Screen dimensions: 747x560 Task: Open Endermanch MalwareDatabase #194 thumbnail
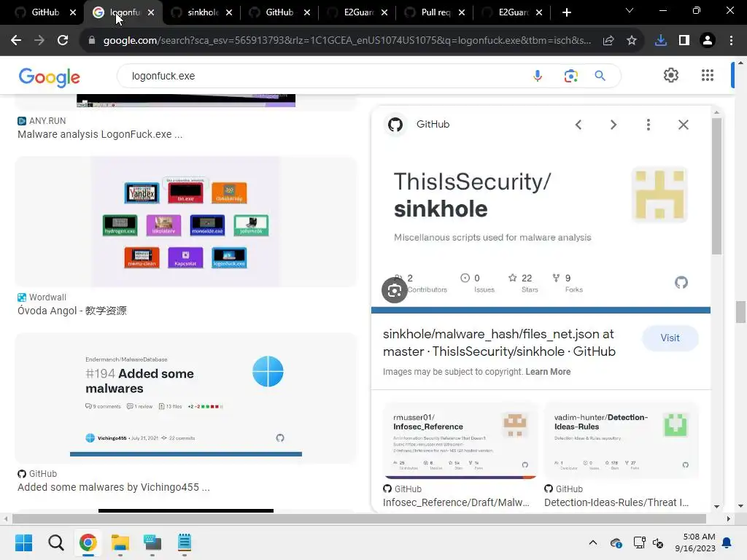tap(186, 397)
